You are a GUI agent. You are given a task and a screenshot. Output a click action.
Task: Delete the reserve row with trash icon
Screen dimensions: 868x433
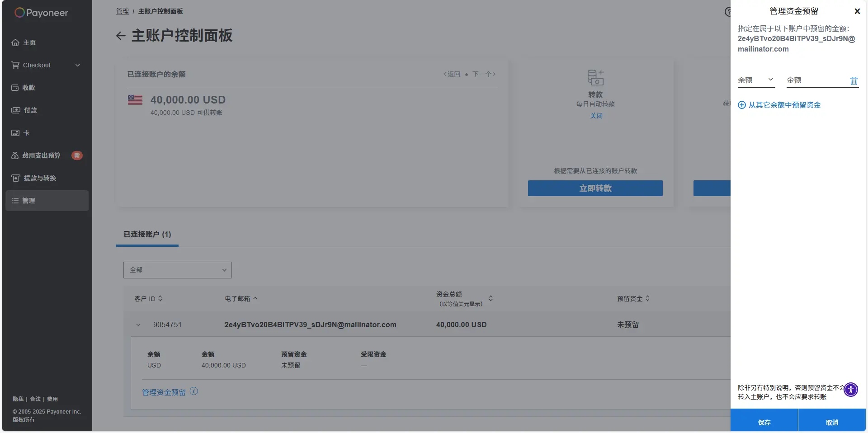[854, 80]
